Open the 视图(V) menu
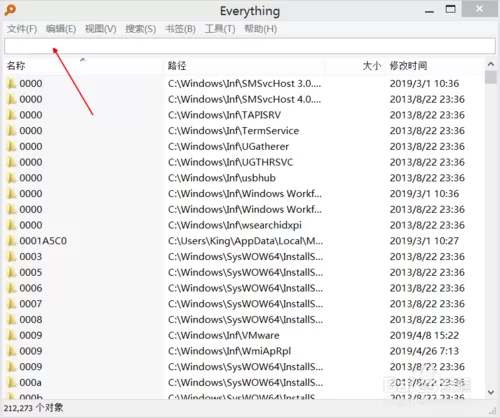 point(101,29)
